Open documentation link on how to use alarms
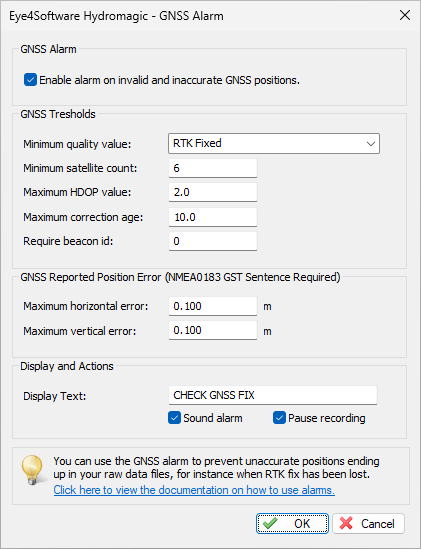The image size is (421, 549). click(x=194, y=490)
